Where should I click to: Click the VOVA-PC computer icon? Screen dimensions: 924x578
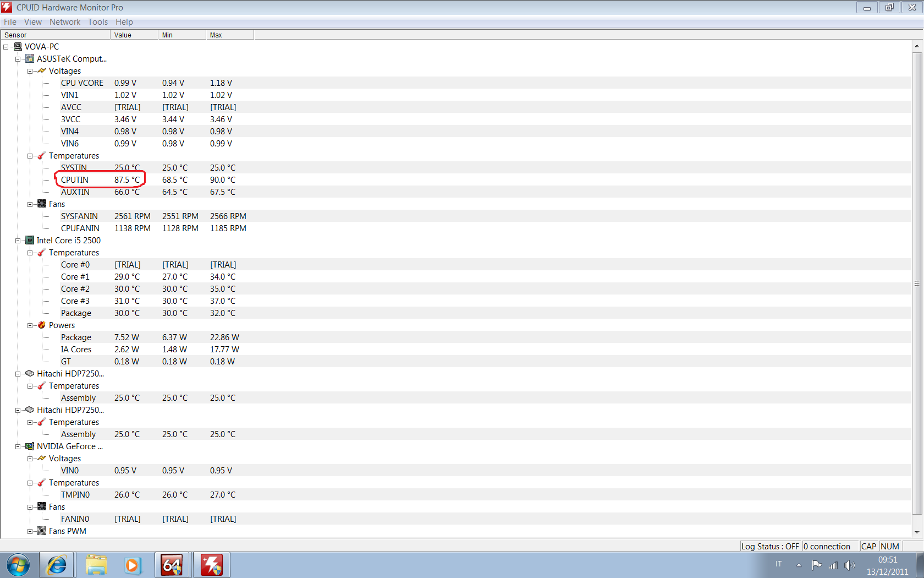(x=18, y=47)
